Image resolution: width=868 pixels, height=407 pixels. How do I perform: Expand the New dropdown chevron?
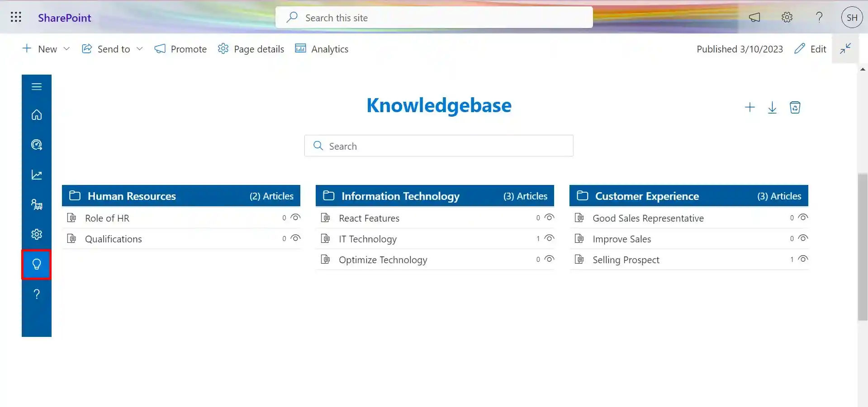(66, 49)
